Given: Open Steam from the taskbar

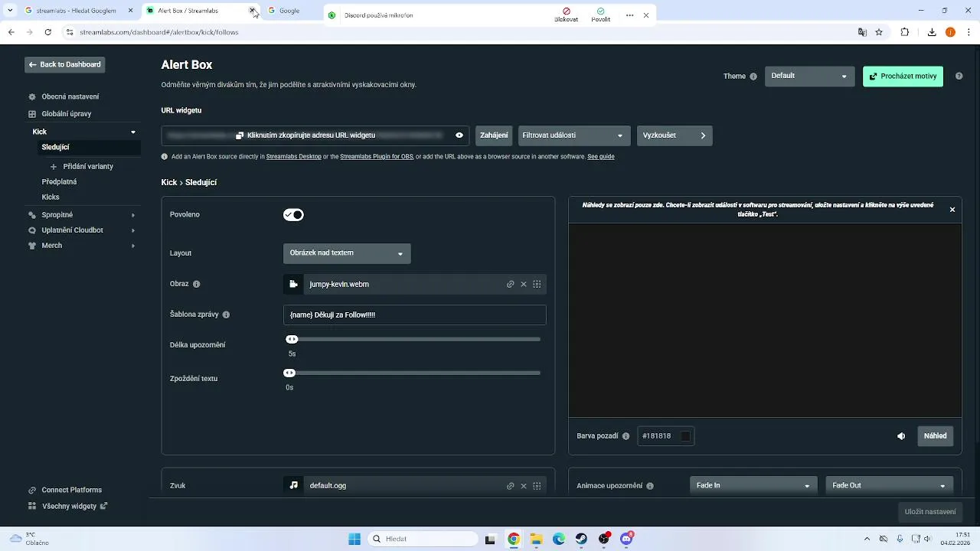Looking at the screenshot, I should point(582,539).
